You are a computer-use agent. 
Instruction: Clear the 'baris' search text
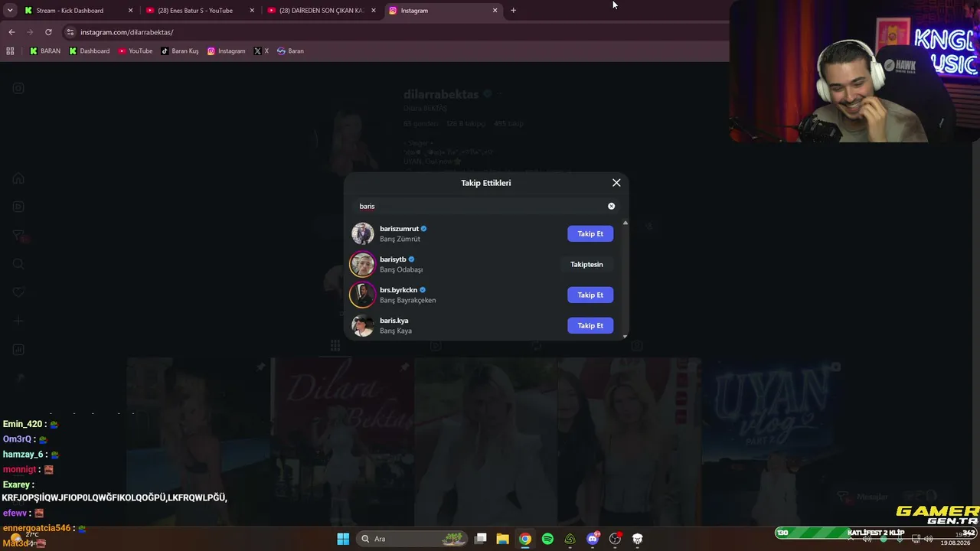(611, 206)
